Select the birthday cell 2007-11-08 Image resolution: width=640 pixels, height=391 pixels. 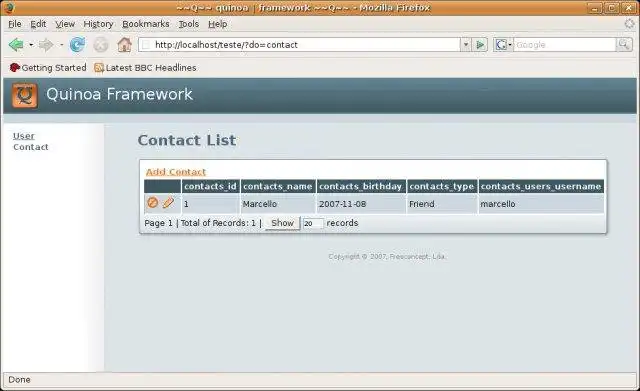pos(361,204)
